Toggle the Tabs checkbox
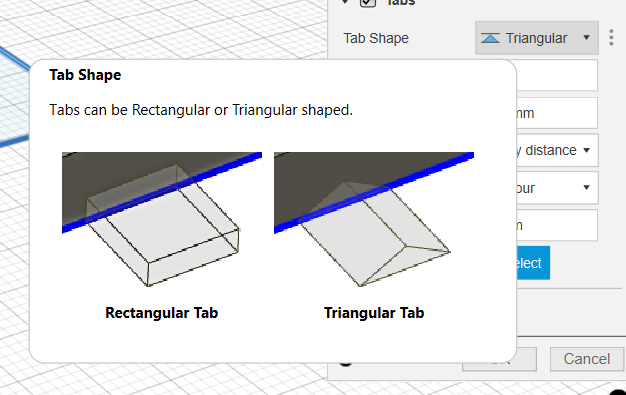 368,3
